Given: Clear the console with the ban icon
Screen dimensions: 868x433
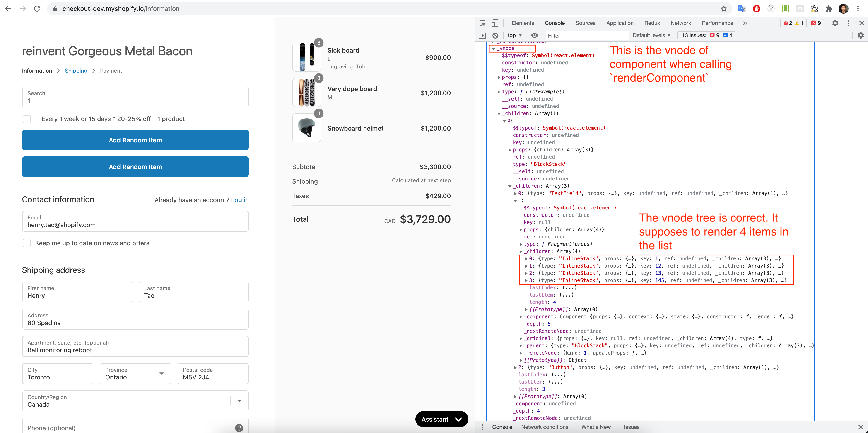Looking at the screenshot, I should pos(495,35).
